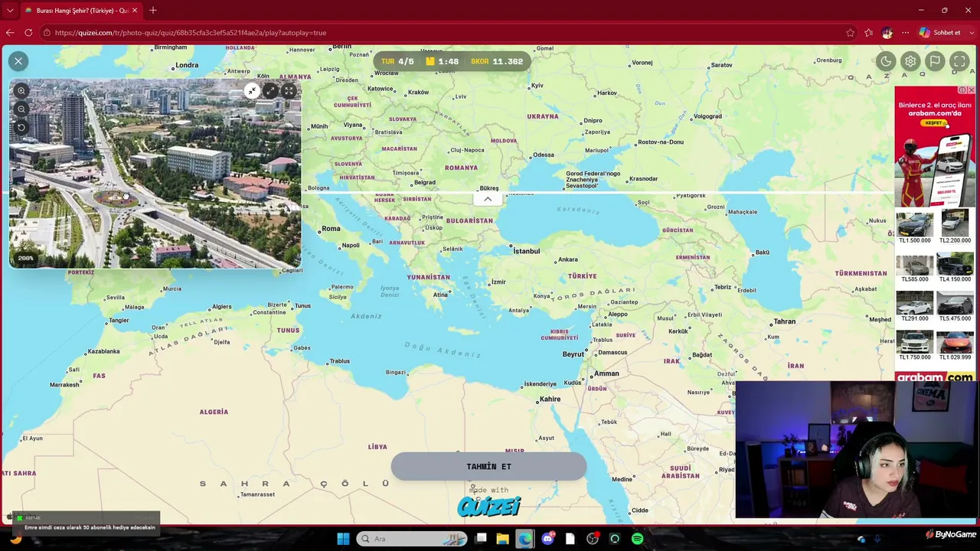The height and width of the screenshot is (551, 980).
Task: Click the Antalya label on the map
Action: coord(518,310)
